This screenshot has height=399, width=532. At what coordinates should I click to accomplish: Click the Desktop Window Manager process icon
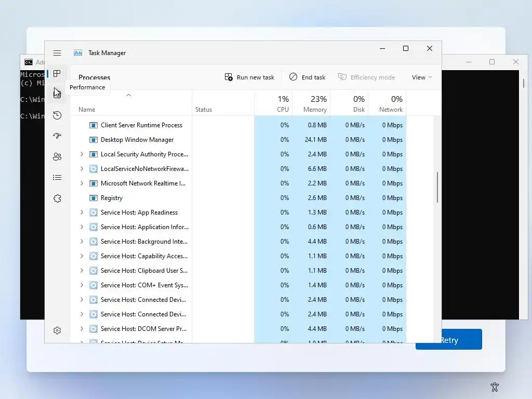[x=94, y=140]
